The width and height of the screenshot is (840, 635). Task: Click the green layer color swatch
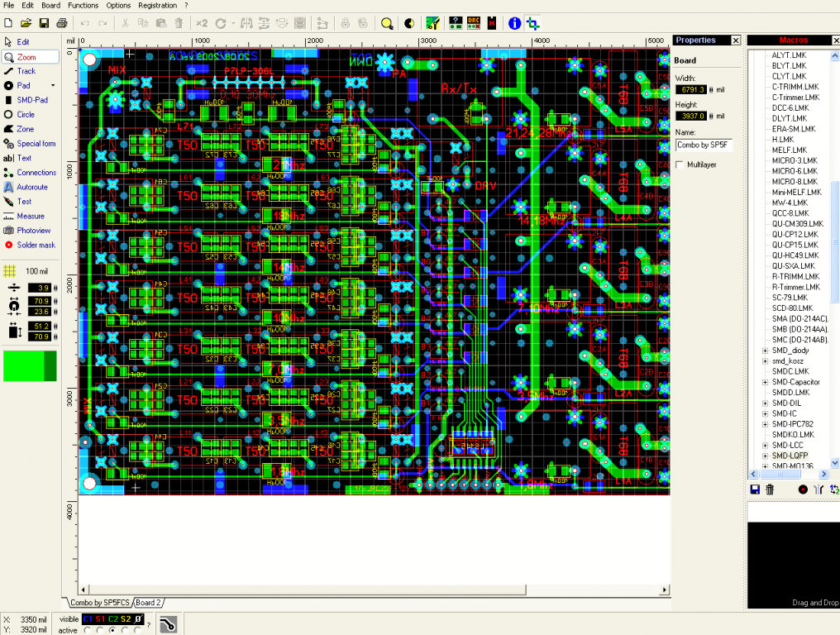click(30, 365)
